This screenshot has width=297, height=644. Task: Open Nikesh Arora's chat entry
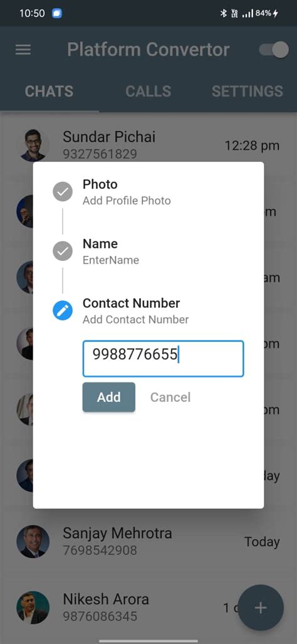pos(148,608)
